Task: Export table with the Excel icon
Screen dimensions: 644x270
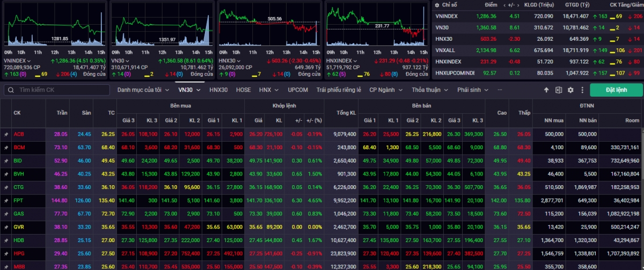Action: (559, 90)
